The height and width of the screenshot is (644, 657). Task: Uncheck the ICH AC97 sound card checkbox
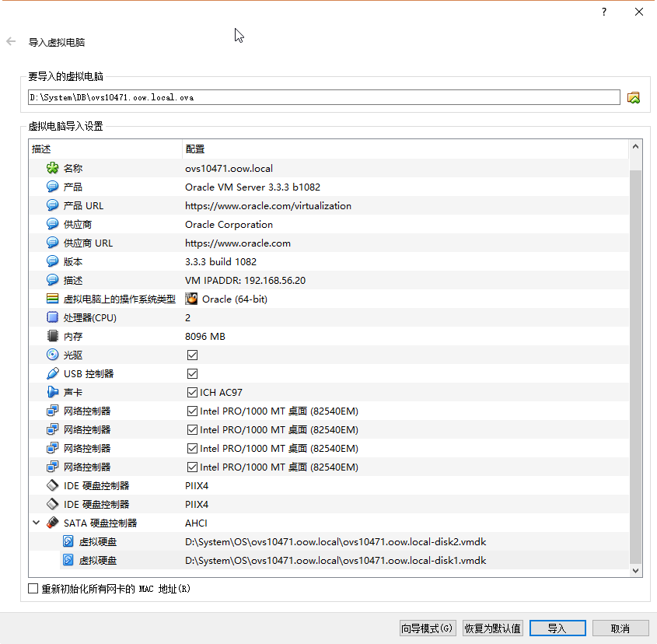point(192,393)
